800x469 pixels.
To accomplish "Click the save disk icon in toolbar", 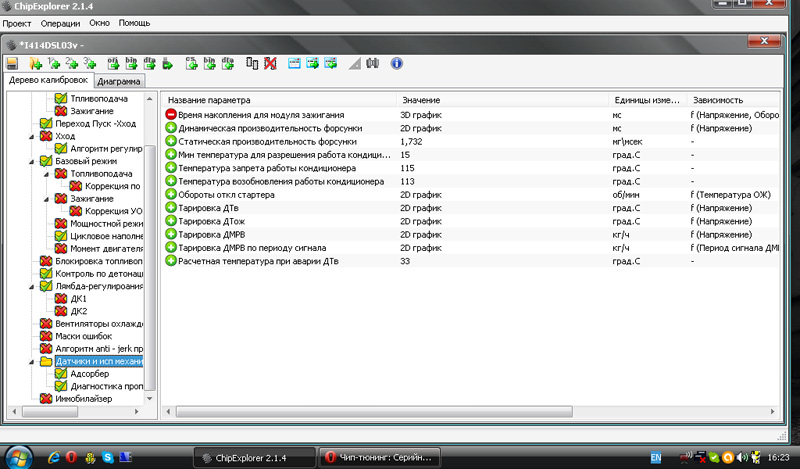I will [x=12, y=64].
